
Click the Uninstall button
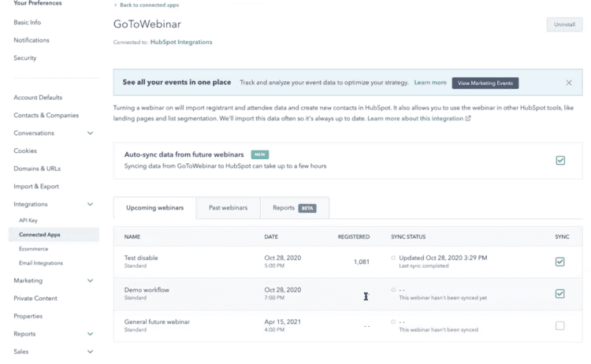pyautogui.click(x=564, y=24)
